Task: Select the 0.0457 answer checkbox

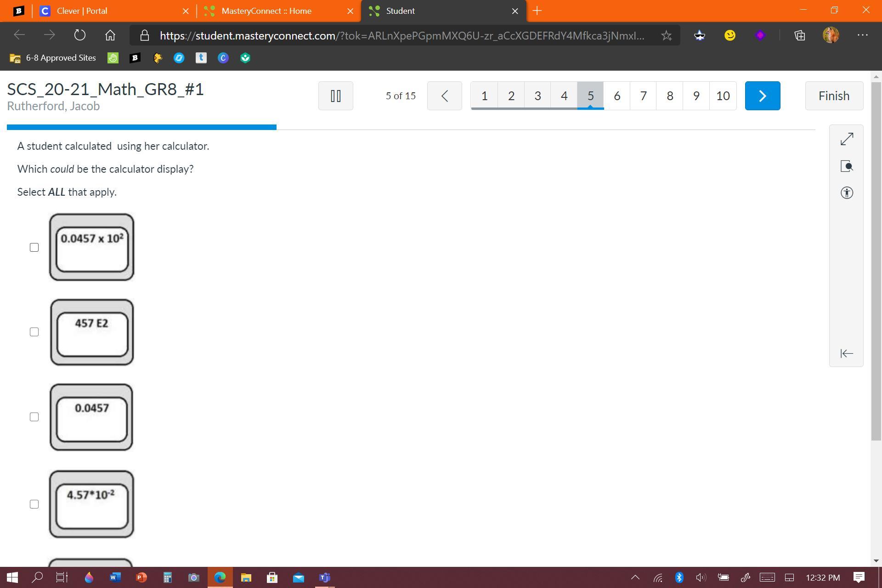Action: point(34,417)
